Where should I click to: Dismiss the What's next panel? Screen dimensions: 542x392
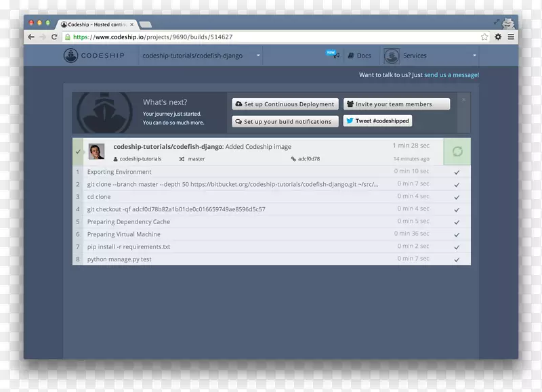click(x=463, y=100)
